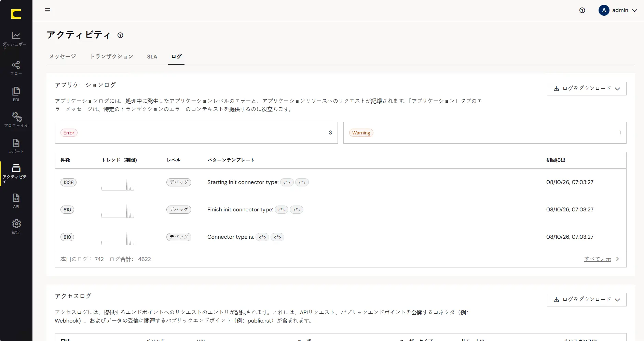This screenshot has width=644, height=341.
Task: Click trend sparkline for Finish init connector row
Action: 118,211
